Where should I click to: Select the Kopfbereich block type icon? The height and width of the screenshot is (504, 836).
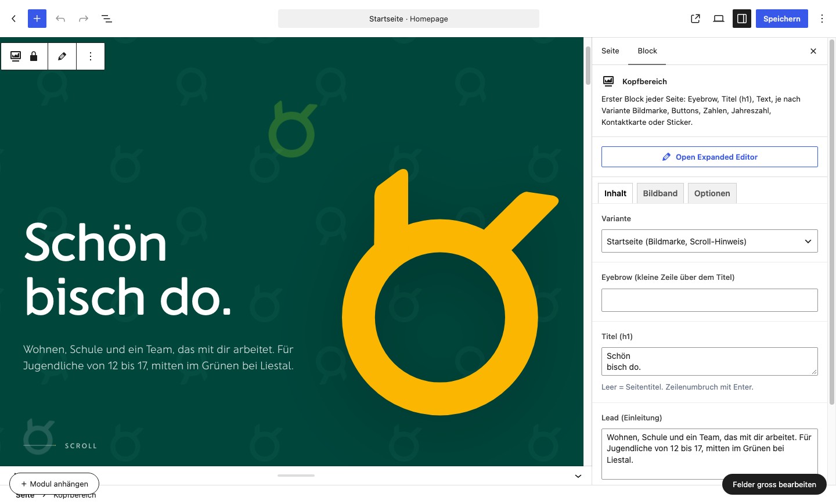[16, 56]
